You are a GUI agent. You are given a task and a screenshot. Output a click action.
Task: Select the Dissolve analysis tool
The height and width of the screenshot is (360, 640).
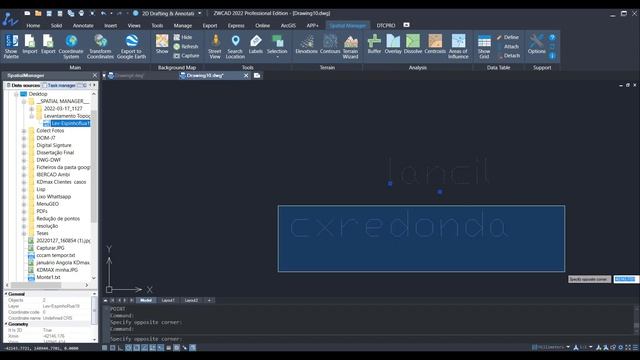coord(413,44)
